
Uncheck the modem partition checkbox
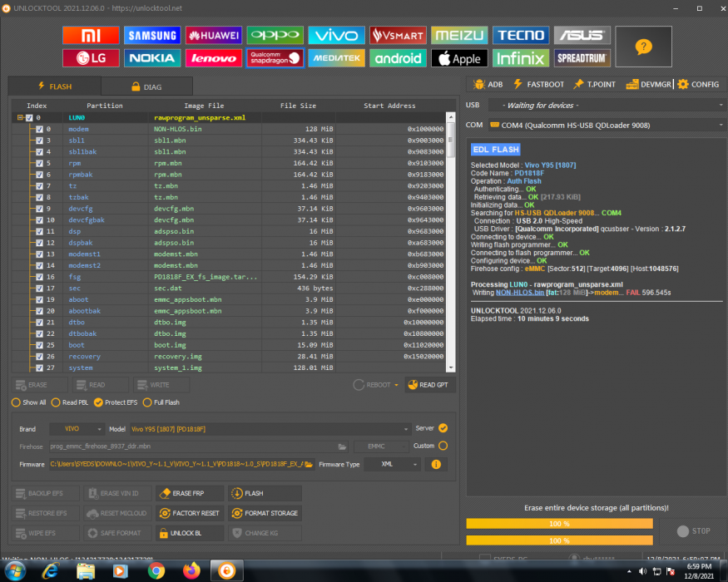point(39,129)
